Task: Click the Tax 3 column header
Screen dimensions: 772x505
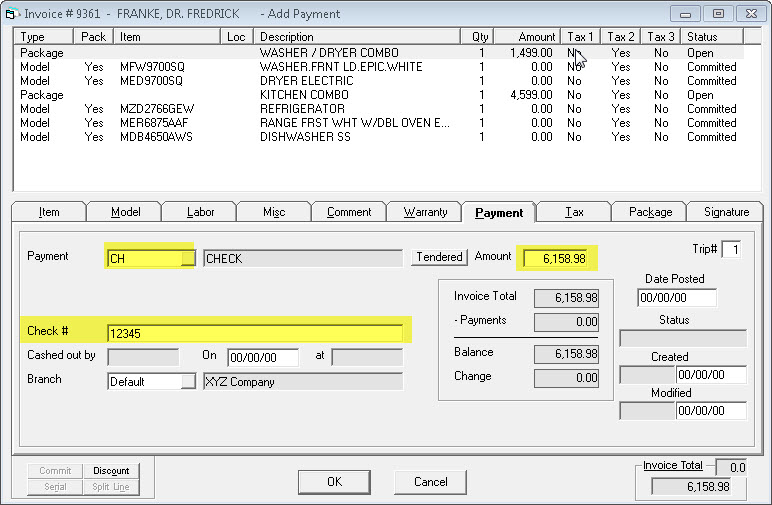Action: (x=661, y=37)
